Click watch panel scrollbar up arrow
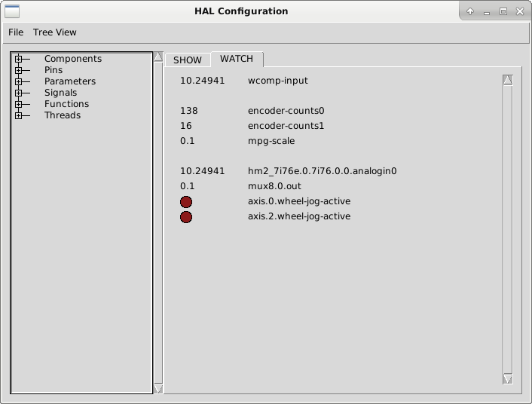The height and width of the screenshot is (404, 532). (x=508, y=80)
